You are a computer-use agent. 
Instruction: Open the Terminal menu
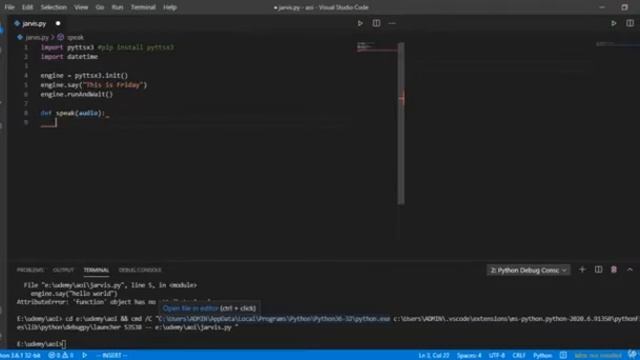[x=143, y=7]
